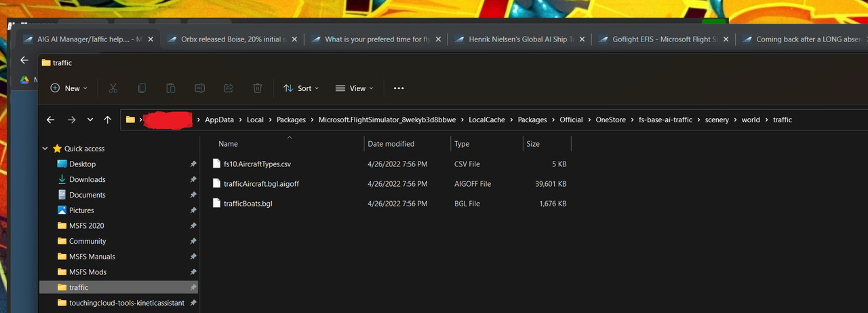Open Documents in Quick access
The image size is (868, 313).
pyautogui.click(x=87, y=195)
